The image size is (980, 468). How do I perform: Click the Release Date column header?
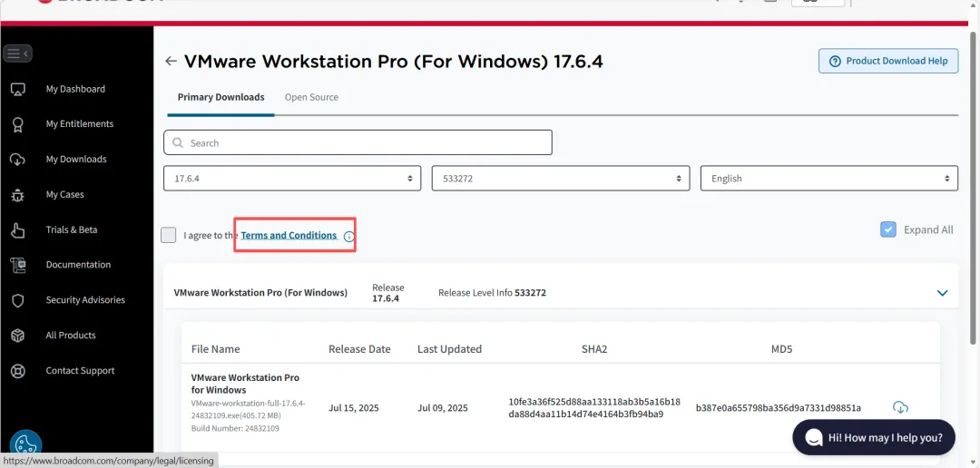[359, 349]
